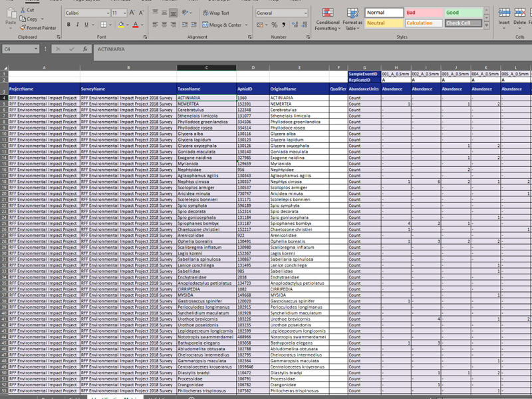
Task: Toggle Wrap Text for the cell
Action: (216, 13)
